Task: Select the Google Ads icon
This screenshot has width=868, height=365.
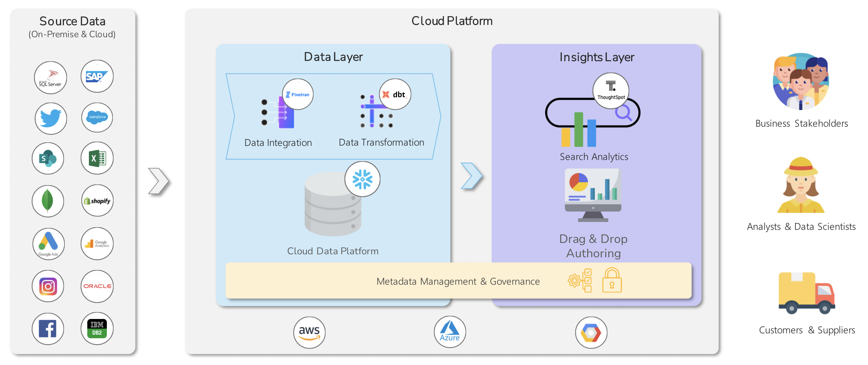Action: tap(48, 244)
